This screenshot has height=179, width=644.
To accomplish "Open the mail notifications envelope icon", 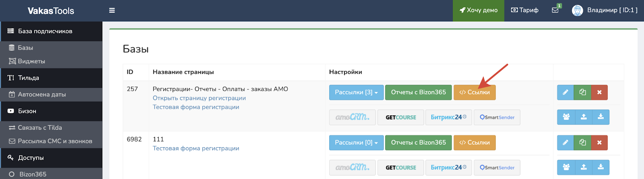I will click(x=555, y=10).
